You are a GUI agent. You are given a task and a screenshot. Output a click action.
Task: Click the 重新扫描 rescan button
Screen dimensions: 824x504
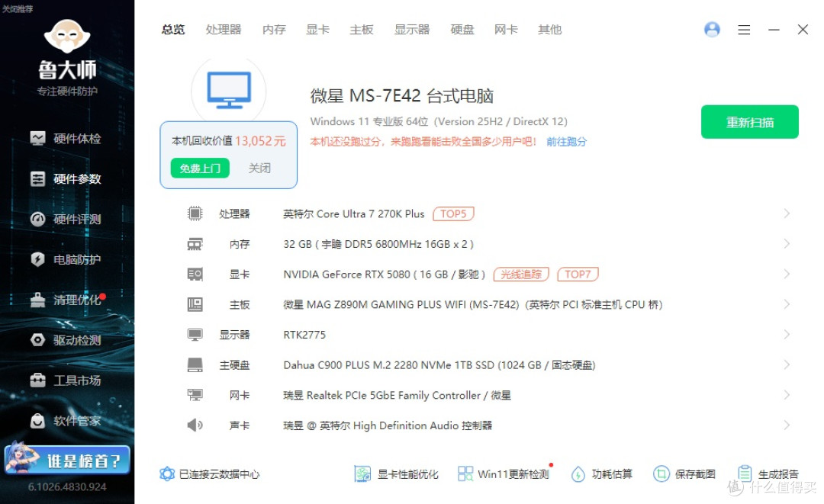pos(749,122)
